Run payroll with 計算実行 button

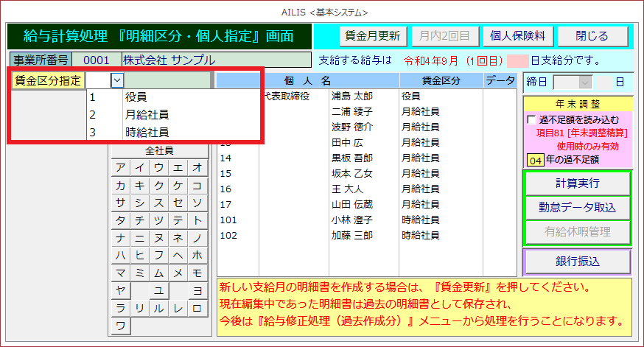coord(577,183)
